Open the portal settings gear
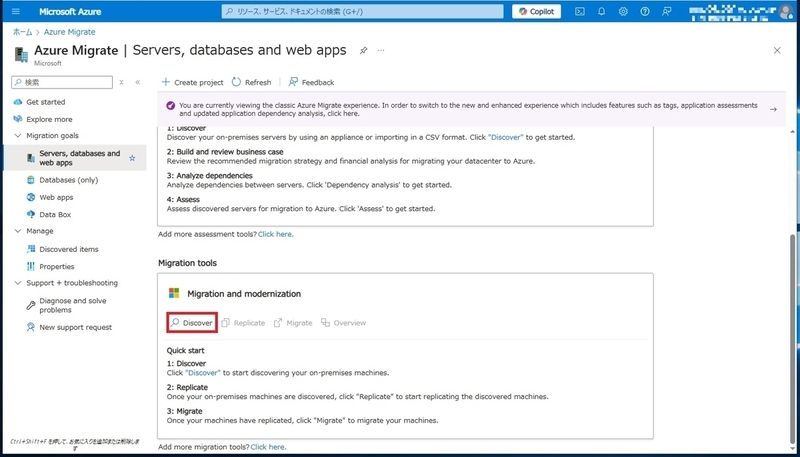Screen dimensions: 800x457 tap(623, 11)
